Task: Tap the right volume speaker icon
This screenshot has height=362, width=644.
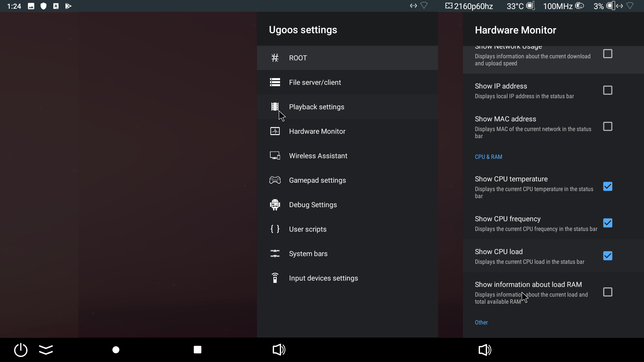Action: (485, 350)
